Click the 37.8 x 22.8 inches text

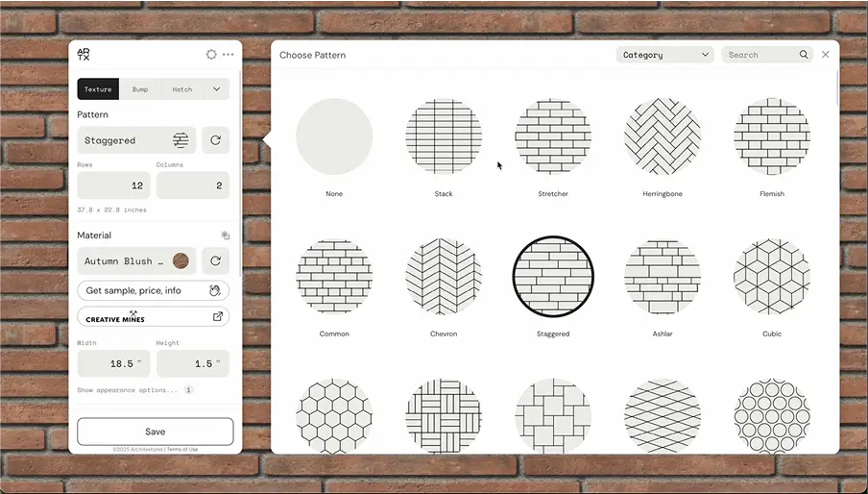pos(111,210)
